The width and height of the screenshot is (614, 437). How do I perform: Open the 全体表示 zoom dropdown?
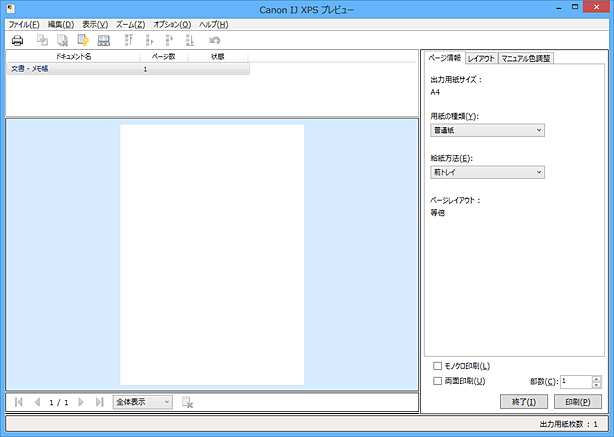(x=143, y=402)
